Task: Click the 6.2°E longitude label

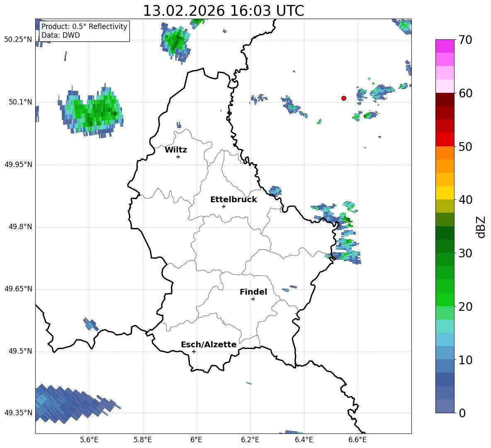Action: point(250,440)
